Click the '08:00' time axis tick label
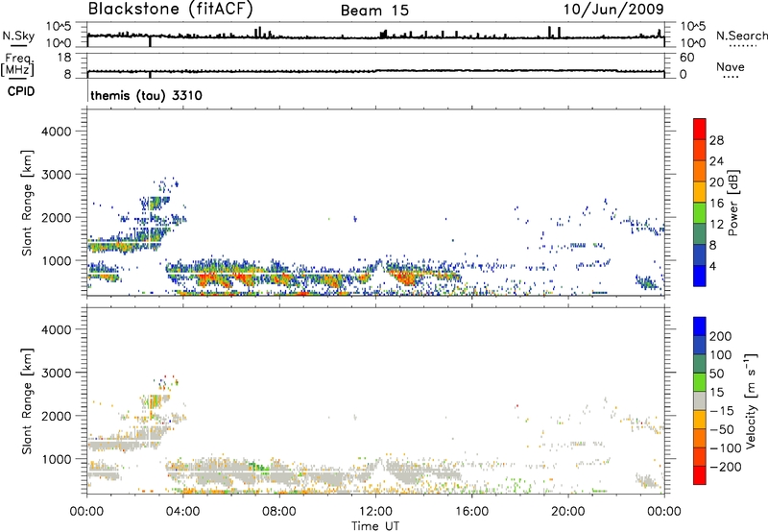This screenshot has height=532, width=768. click(x=279, y=512)
